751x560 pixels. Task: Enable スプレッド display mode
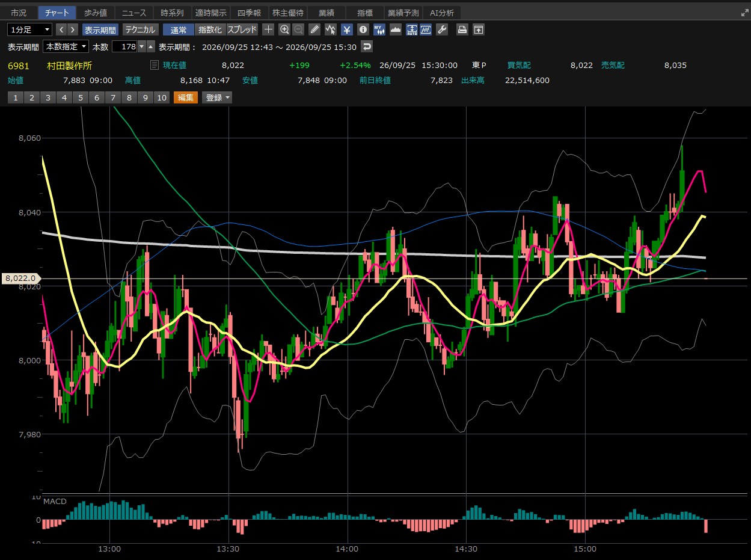pos(242,29)
